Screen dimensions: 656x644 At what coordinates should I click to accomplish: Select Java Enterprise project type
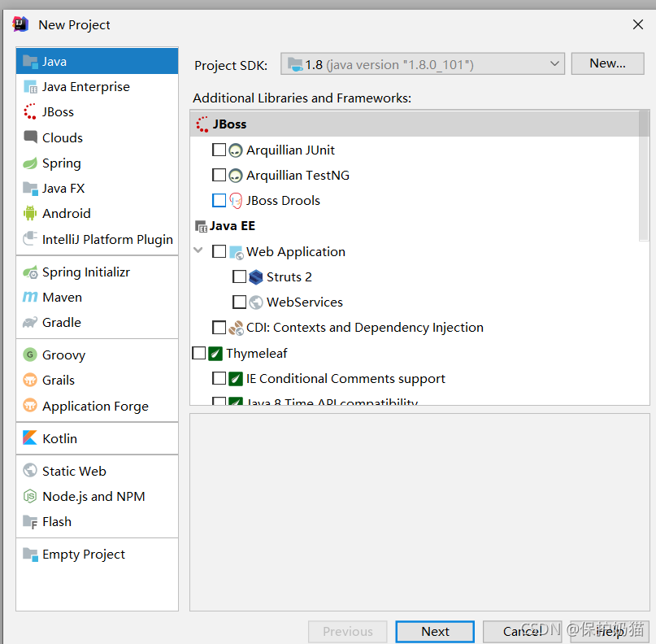pos(97,87)
